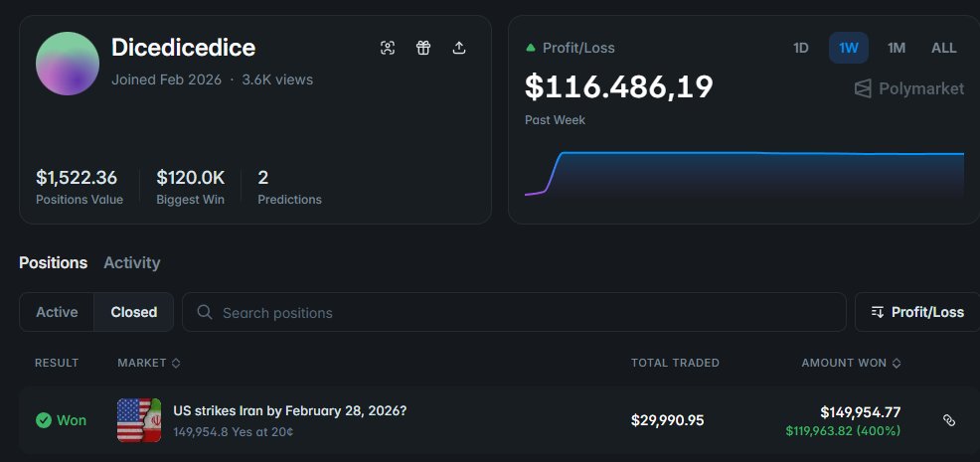Screen dimensions: 980x462
Task: Click the $116.486,19 profit value
Action: pos(619,86)
